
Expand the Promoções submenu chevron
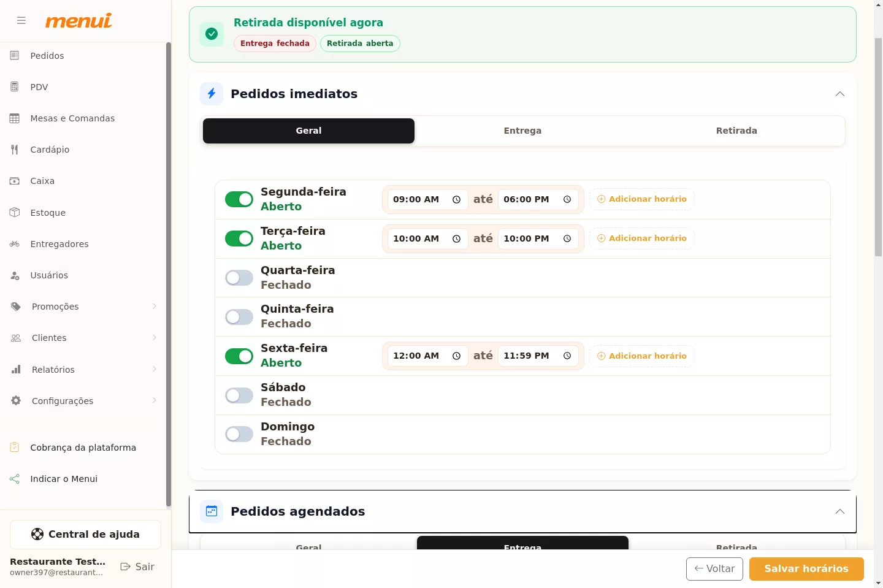point(155,307)
